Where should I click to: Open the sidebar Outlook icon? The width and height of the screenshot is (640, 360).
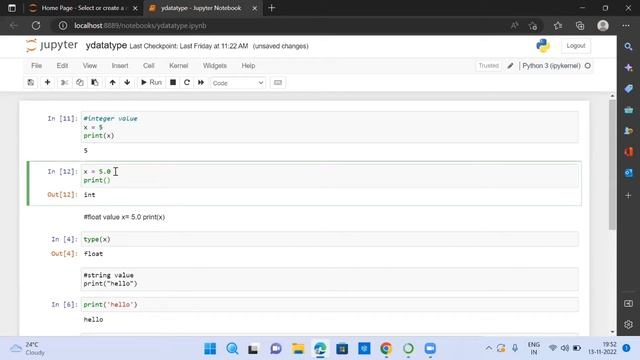point(629,173)
